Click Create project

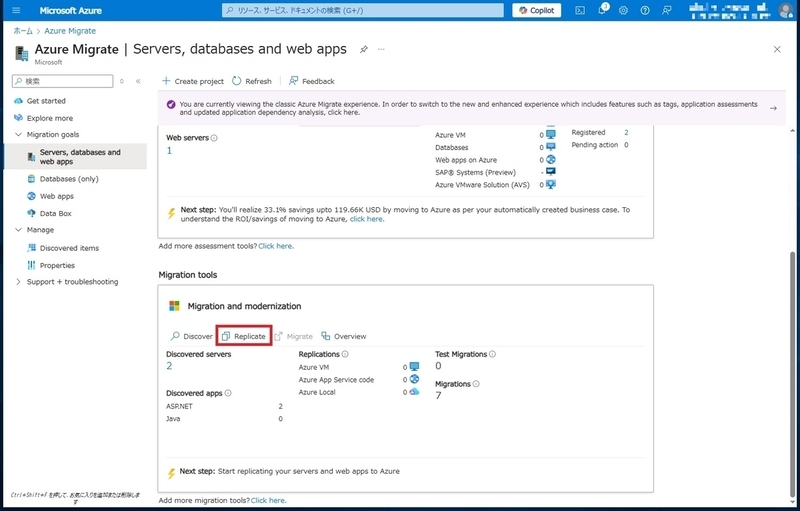click(193, 81)
